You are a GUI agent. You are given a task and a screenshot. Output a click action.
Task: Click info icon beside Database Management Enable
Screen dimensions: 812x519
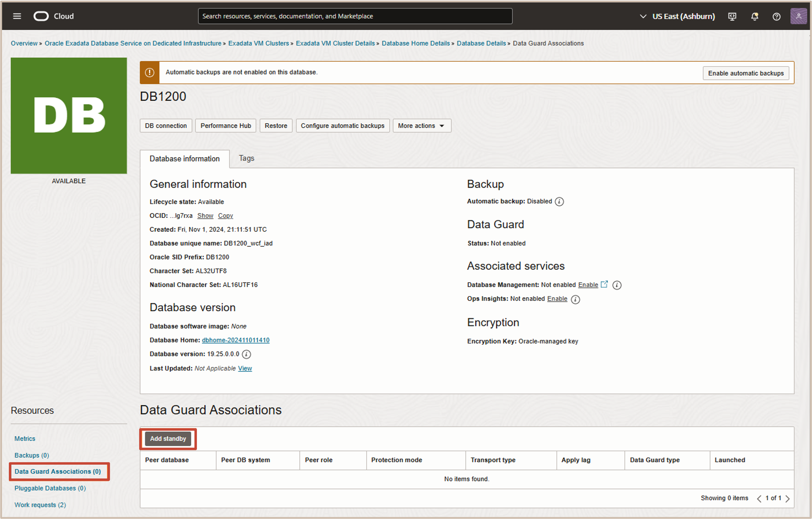click(x=617, y=285)
